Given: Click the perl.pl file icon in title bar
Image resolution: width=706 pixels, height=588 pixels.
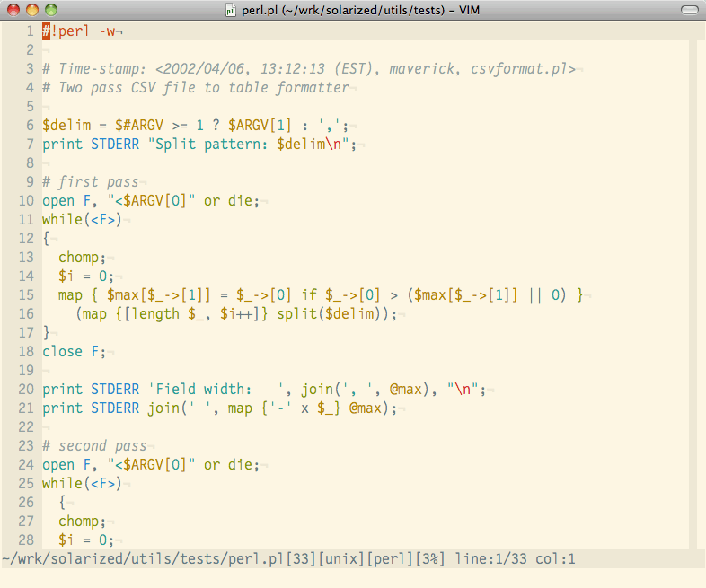Looking at the screenshot, I should [231, 10].
